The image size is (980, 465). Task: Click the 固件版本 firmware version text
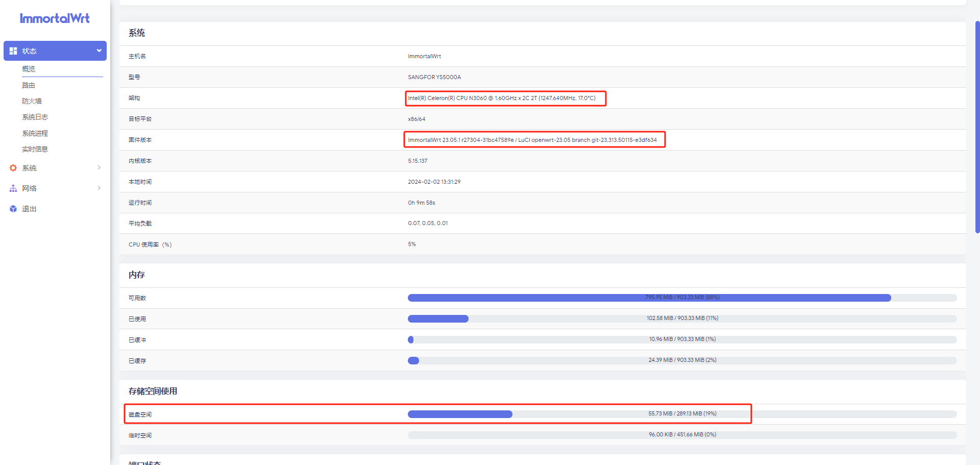click(532, 140)
